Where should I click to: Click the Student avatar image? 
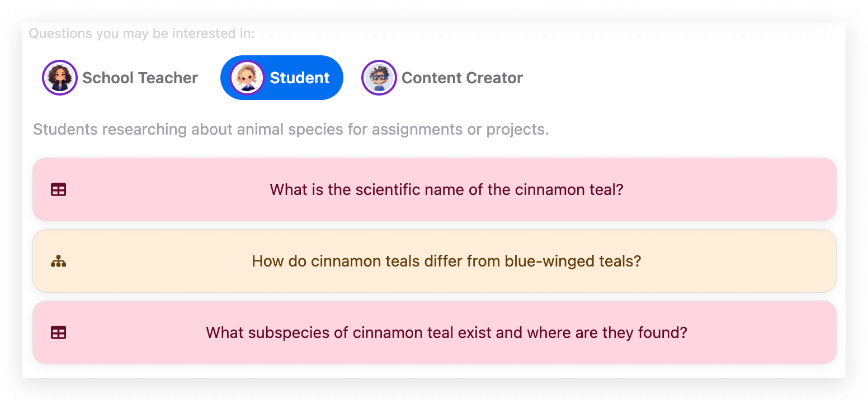pos(247,78)
